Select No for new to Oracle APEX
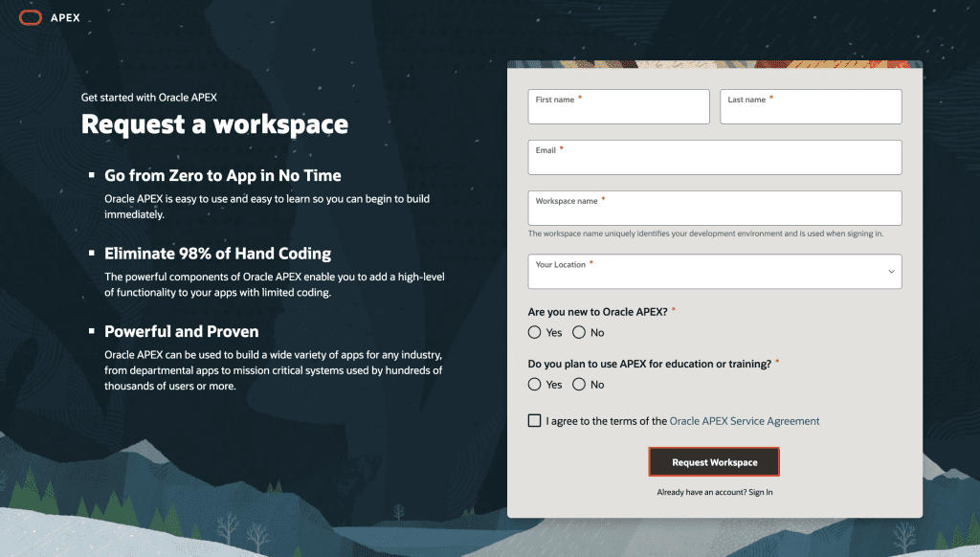 (x=578, y=332)
